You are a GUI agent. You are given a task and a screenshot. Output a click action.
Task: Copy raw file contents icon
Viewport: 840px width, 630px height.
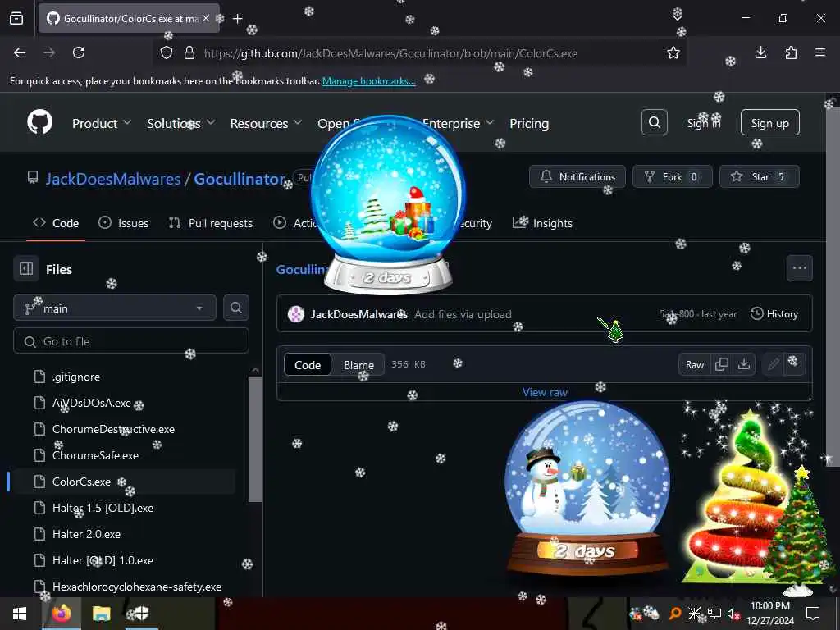click(722, 364)
